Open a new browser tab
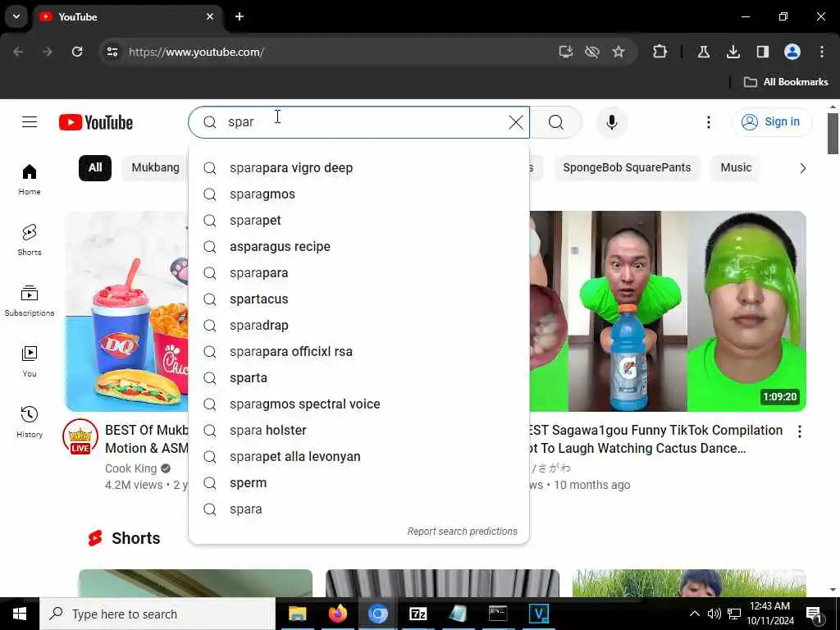This screenshot has height=630, width=840. pyautogui.click(x=240, y=16)
